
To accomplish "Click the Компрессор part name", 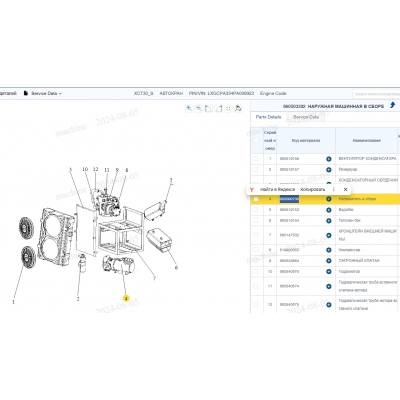I will [349, 250].
